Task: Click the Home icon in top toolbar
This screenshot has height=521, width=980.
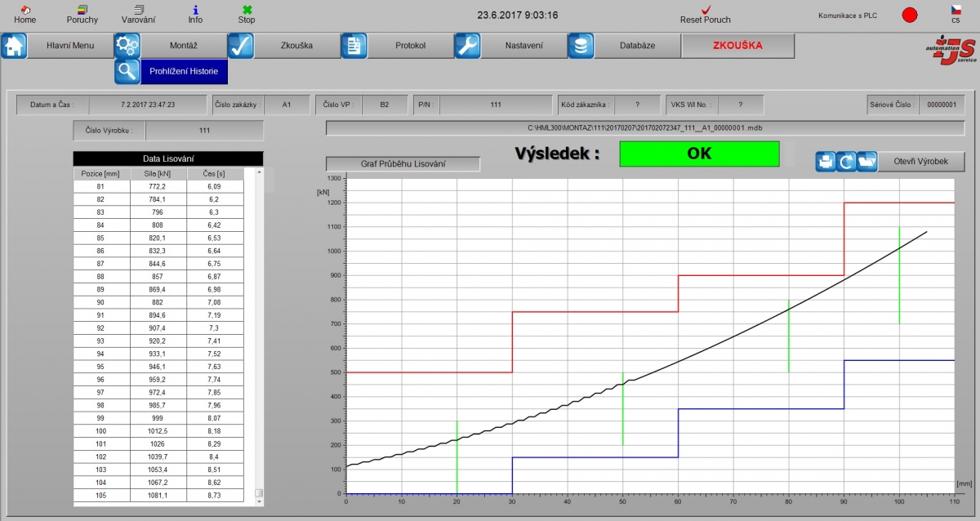Action: [24, 10]
